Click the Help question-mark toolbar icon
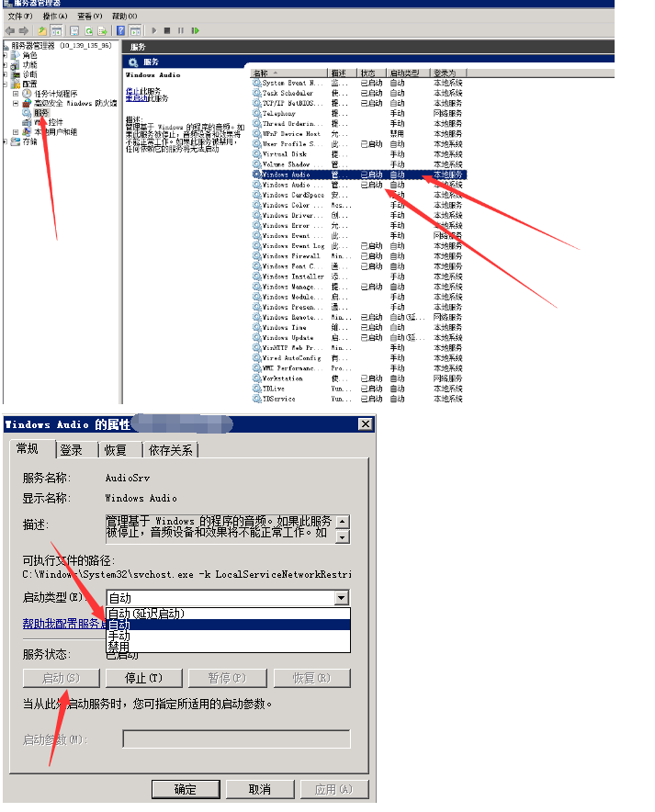Viewport: 655px width, 812px height. click(x=121, y=30)
